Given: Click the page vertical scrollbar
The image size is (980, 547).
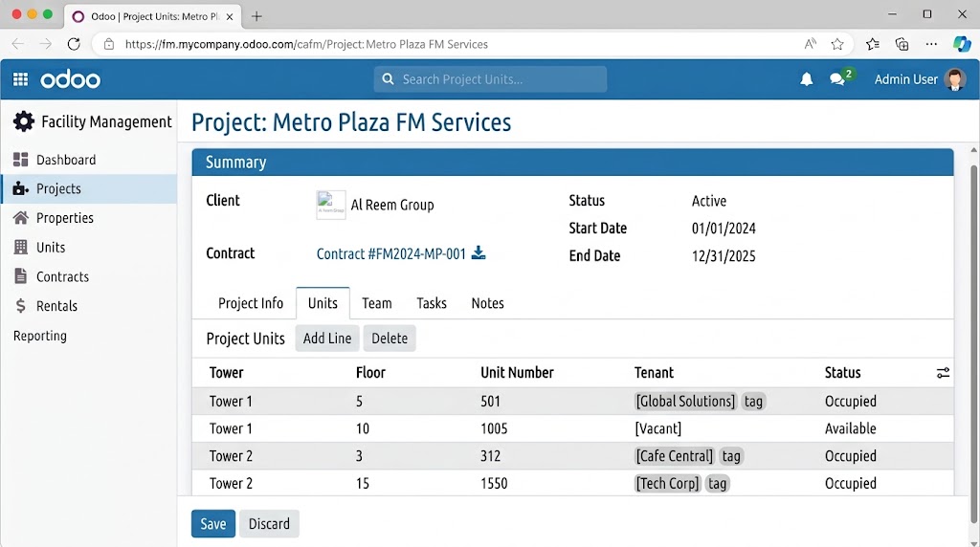Looking at the screenshot, I should click(973, 344).
